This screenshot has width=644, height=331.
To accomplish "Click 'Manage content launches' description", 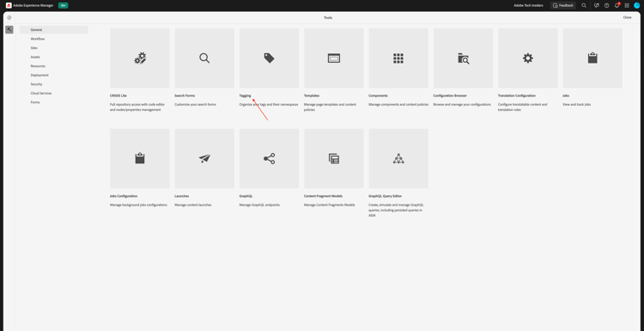I will (x=193, y=205).
